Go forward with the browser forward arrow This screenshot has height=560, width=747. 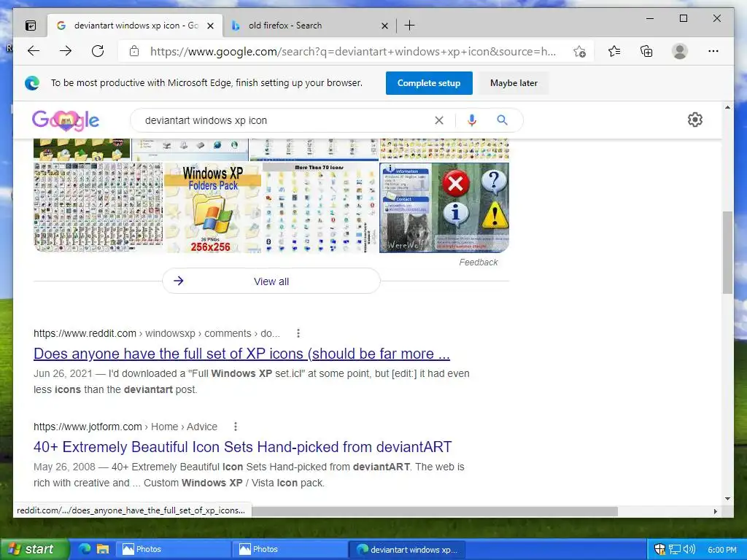pyautogui.click(x=66, y=51)
